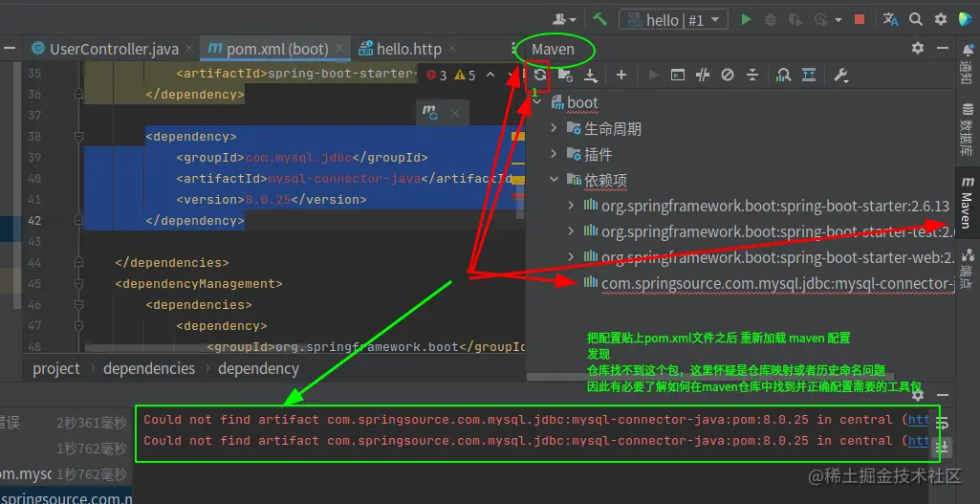Hide the Maven tool window

[942, 48]
